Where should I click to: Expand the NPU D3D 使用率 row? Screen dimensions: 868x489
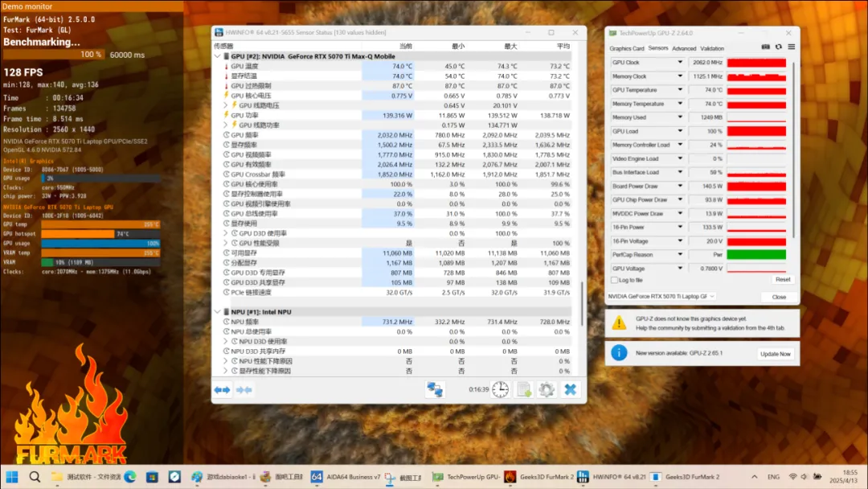coord(226,341)
